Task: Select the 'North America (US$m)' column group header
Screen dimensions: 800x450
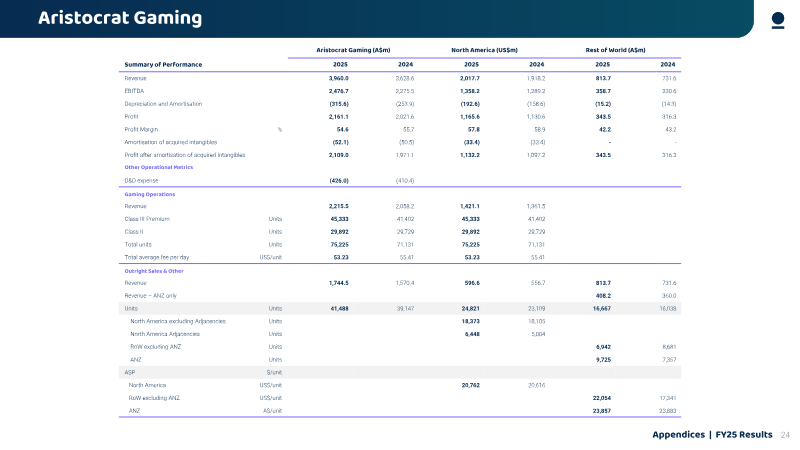Action: pyautogui.click(x=484, y=50)
